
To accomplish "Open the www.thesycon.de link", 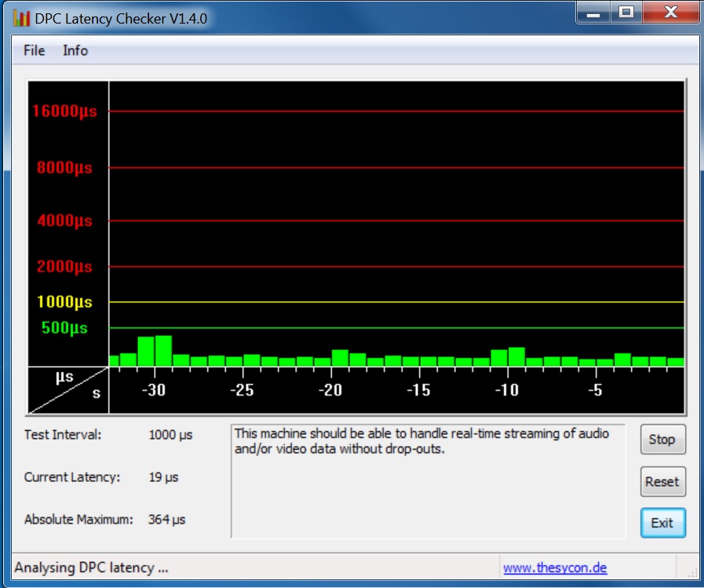I will (x=555, y=568).
